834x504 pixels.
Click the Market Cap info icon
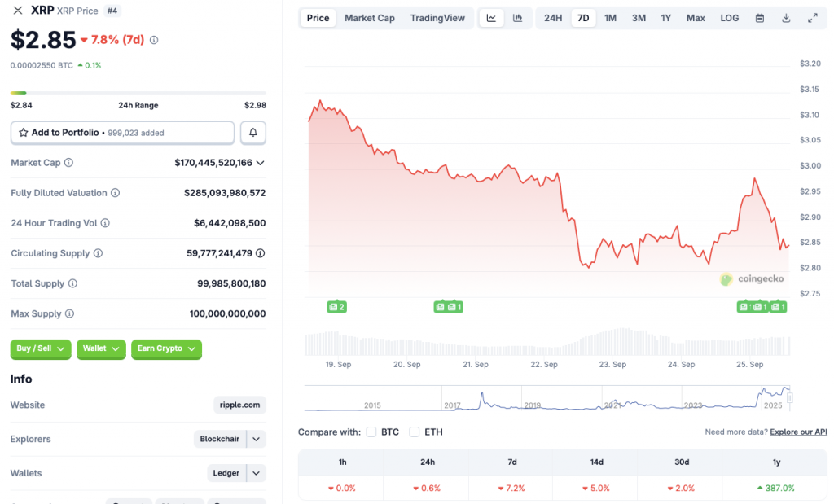tap(68, 163)
